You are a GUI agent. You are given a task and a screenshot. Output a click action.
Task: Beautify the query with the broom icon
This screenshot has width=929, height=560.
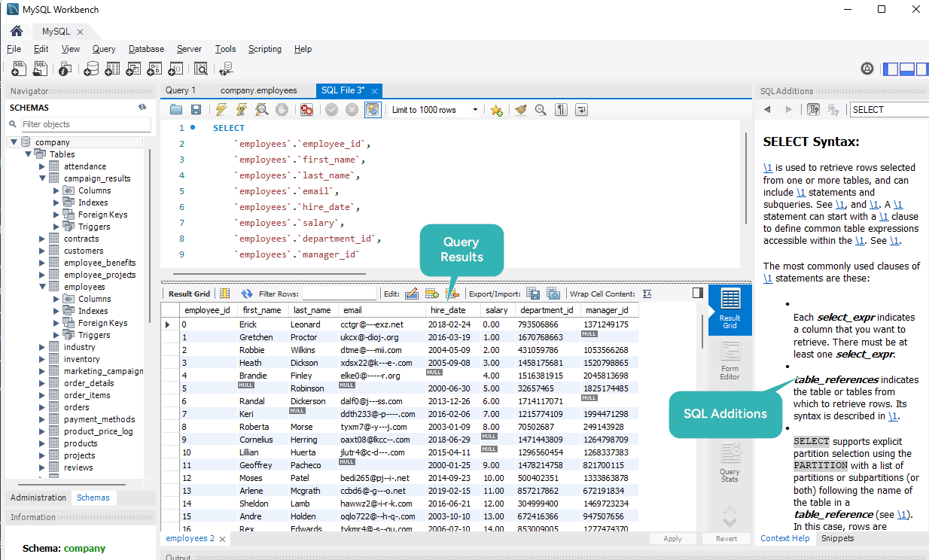520,110
